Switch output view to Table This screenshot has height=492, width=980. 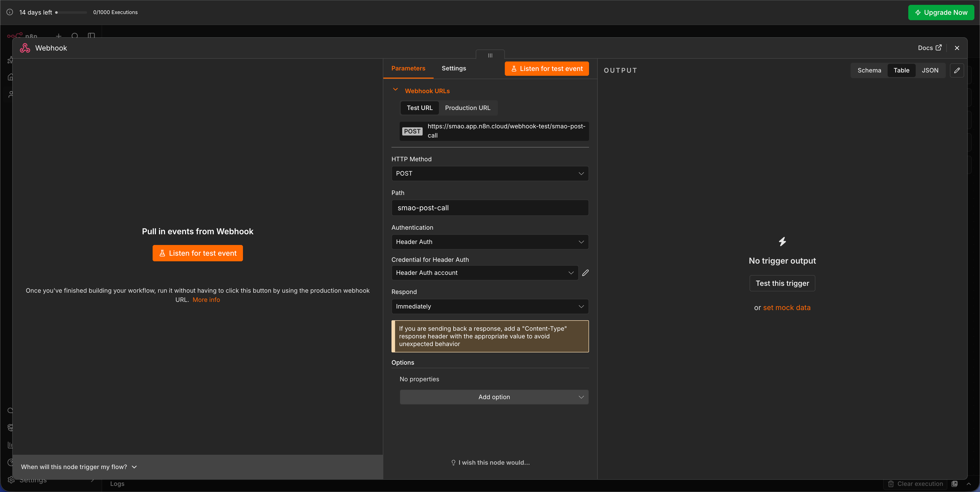pos(901,70)
